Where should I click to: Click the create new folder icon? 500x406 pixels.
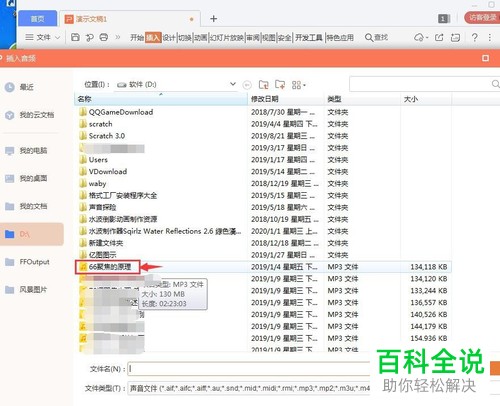[280, 85]
